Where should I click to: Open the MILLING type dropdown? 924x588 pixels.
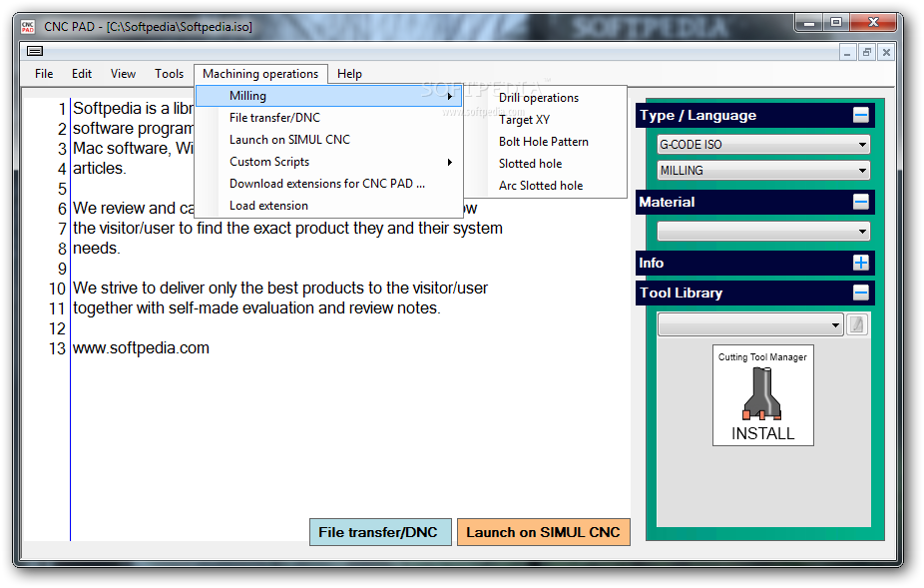coord(763,171)
